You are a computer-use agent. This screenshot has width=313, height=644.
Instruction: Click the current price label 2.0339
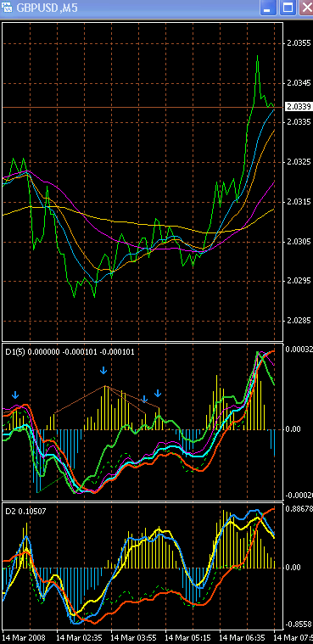(299, 107)
